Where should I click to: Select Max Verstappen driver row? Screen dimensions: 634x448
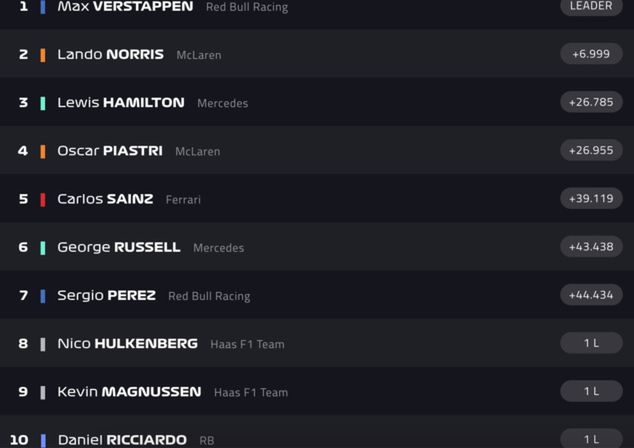pyautogui.click(x=317, y=14)
